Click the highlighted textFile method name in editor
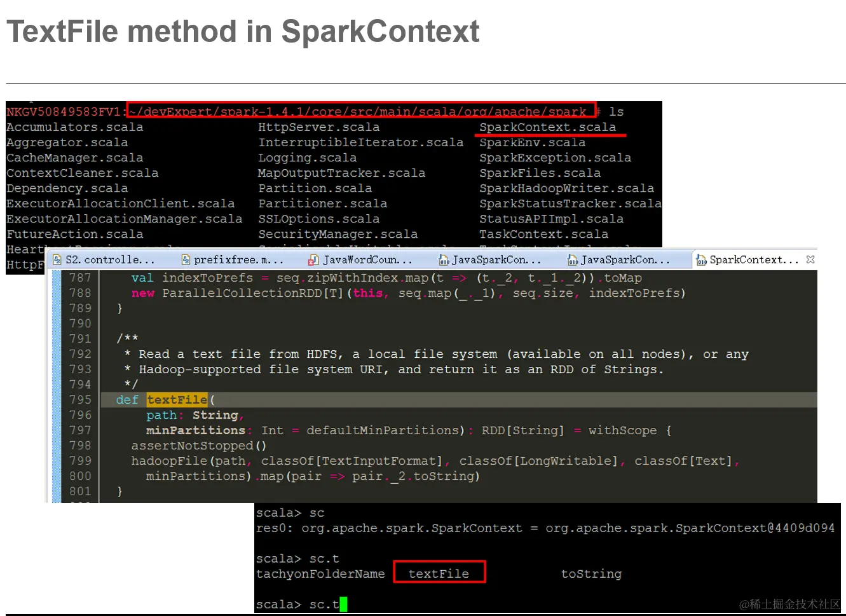The width and height of the screenshot is (846, 616). (177, 400)
